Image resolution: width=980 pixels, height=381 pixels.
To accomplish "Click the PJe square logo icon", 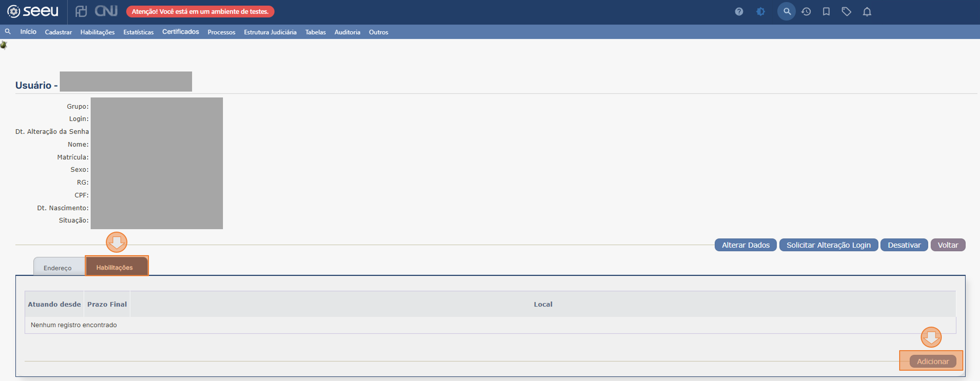I will tap(81, 11).
